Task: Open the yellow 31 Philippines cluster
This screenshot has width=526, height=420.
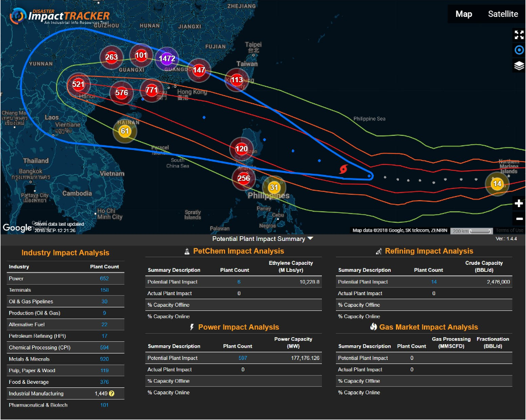Action: 274,187
